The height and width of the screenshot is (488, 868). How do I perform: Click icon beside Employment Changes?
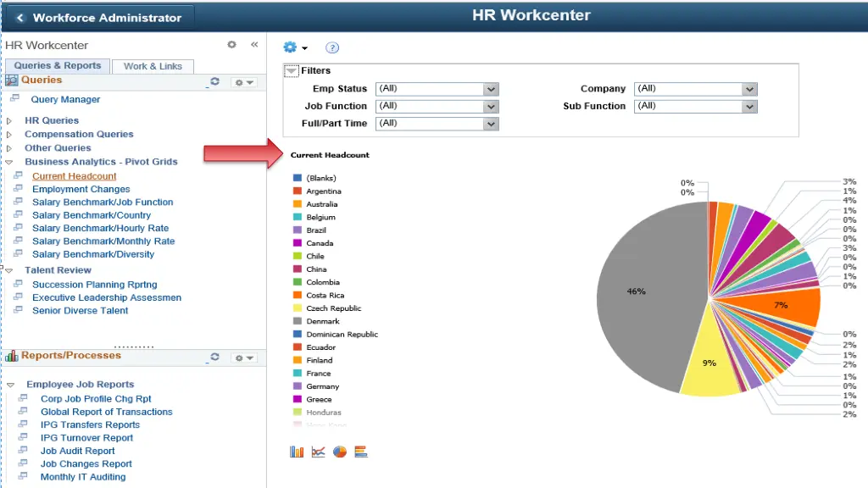(x=19, y=188)
